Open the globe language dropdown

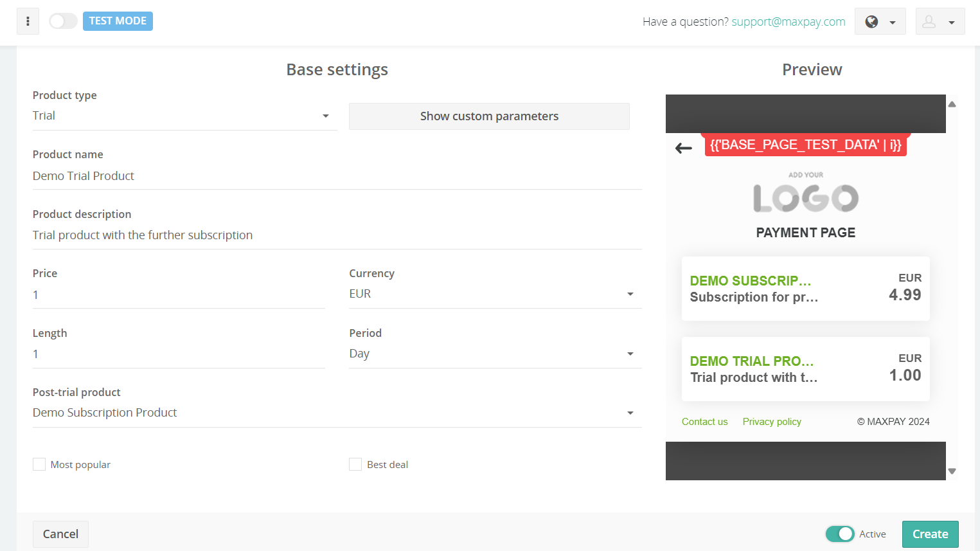880,22
